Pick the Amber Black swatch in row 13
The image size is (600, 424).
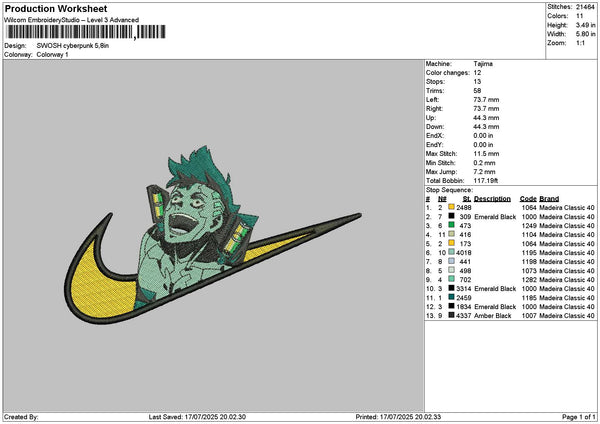click(x=452, y=315)
